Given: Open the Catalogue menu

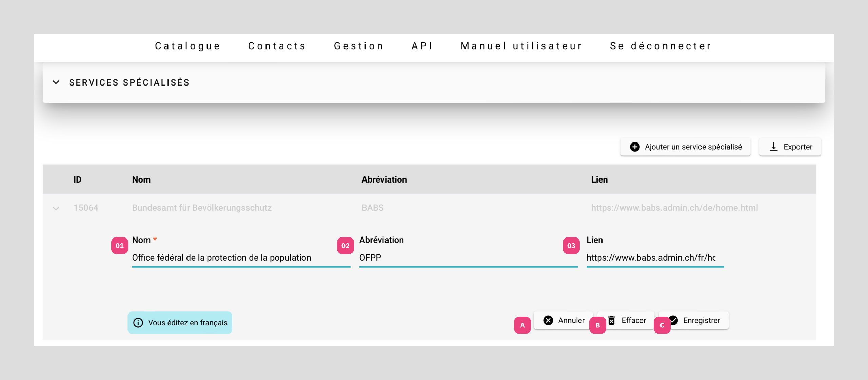Looking at the screenshot, I should pyautogui.click(x=188, y=46).
